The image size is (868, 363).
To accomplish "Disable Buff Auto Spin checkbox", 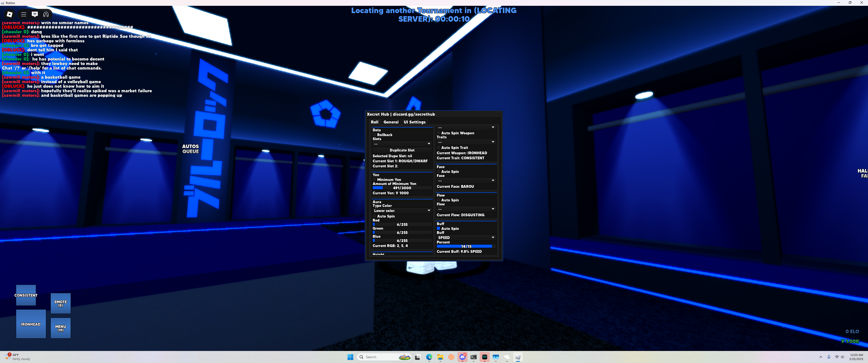I will pos(438,228).
